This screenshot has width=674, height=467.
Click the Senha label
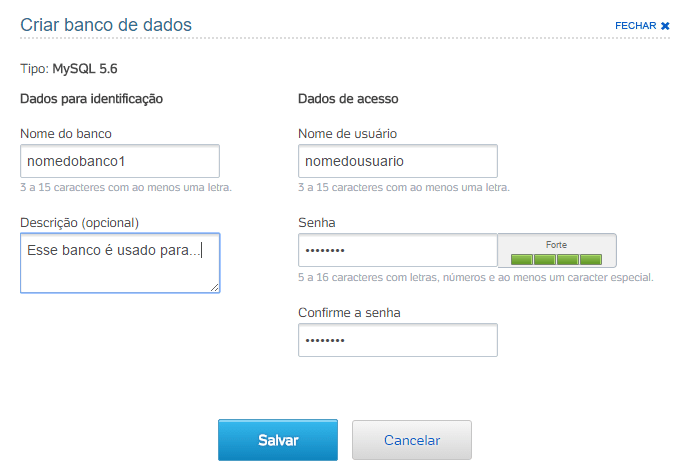[316, 223]
